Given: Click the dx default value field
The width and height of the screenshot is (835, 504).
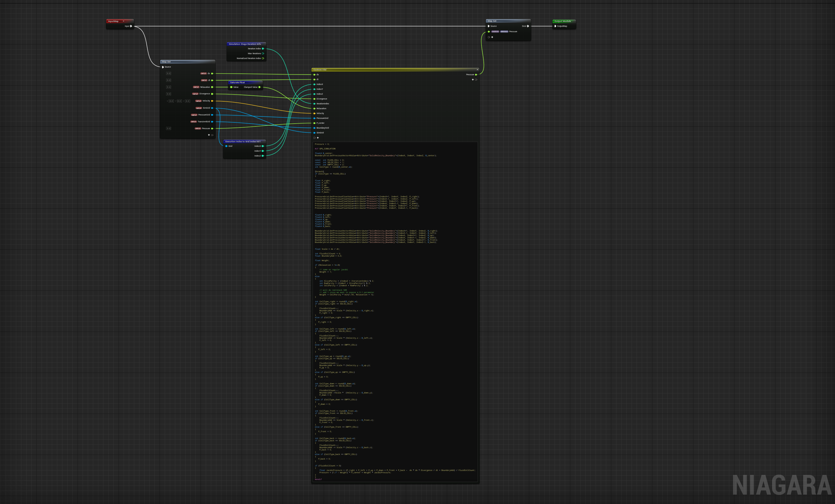Looking at the screenshot, I should click(x=168, y=74).
